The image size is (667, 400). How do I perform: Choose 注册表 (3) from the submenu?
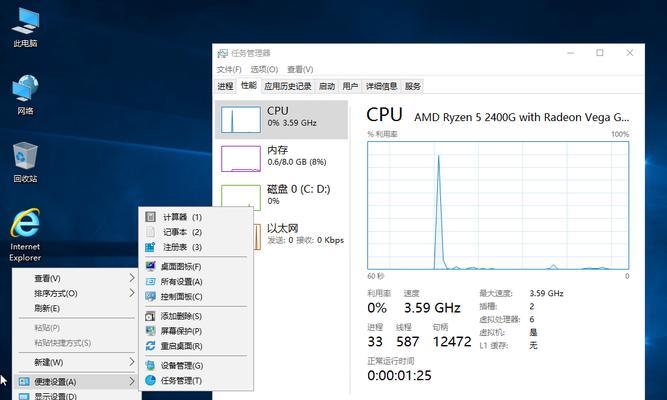182,247
